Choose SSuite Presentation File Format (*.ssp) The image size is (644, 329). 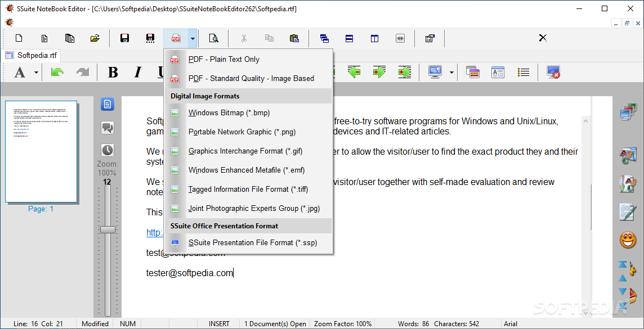(x=248, y=243)
